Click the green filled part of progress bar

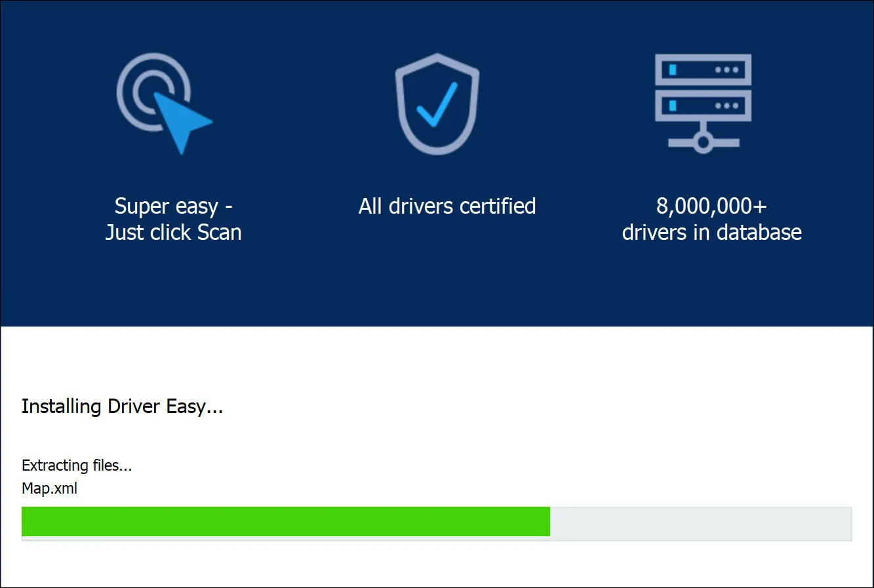point(285,522)
